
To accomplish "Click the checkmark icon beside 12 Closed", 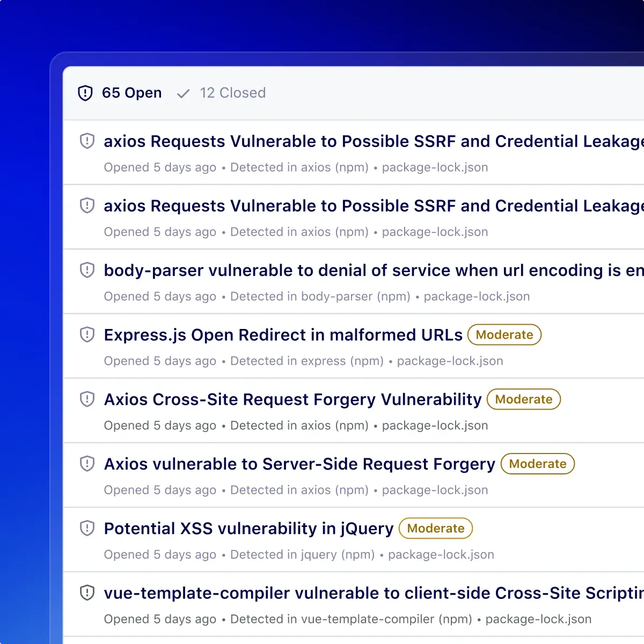I will [184, 94].
